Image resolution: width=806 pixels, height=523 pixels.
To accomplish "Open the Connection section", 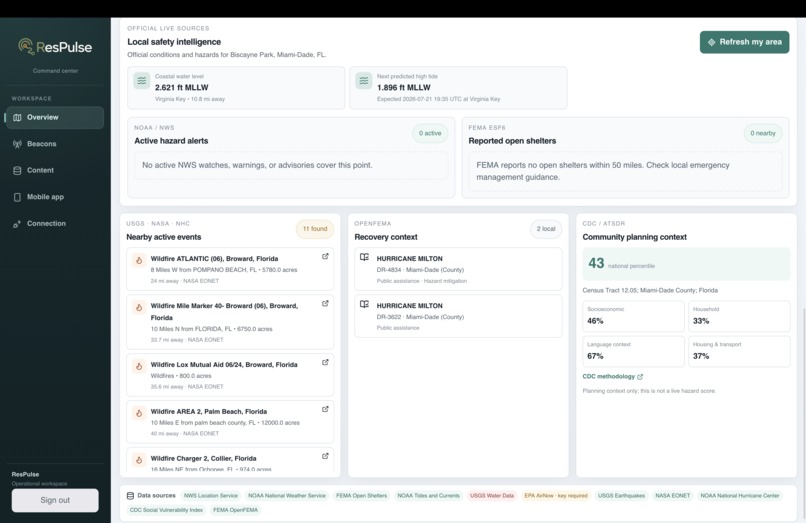I will click(54, 224).
